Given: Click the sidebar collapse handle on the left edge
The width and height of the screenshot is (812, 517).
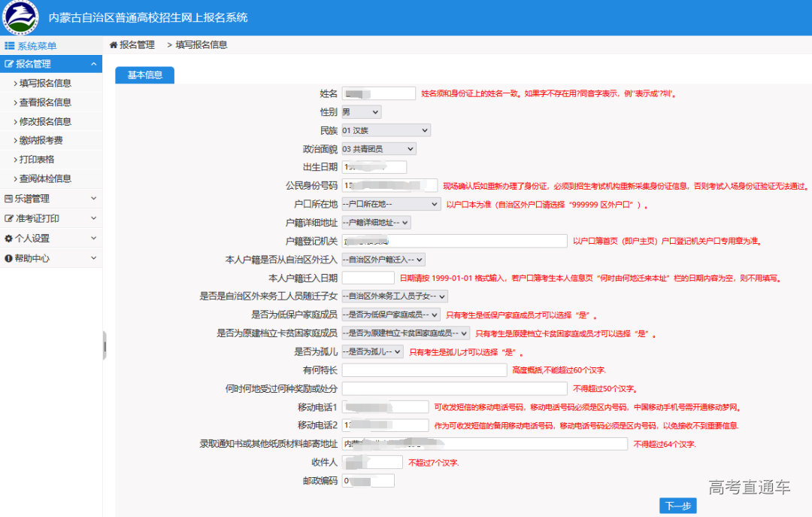Looking at the screenshot, I should [x=105, y=344].
